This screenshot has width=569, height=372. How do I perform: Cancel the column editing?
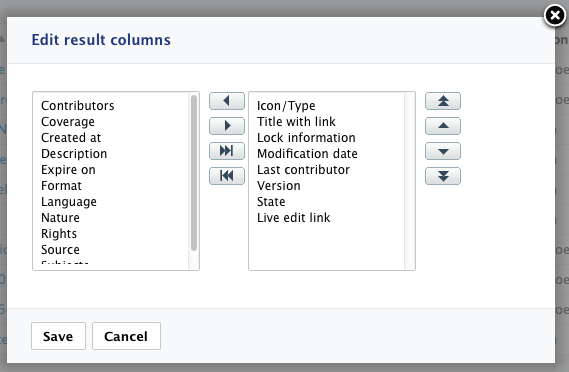[126, 336]
